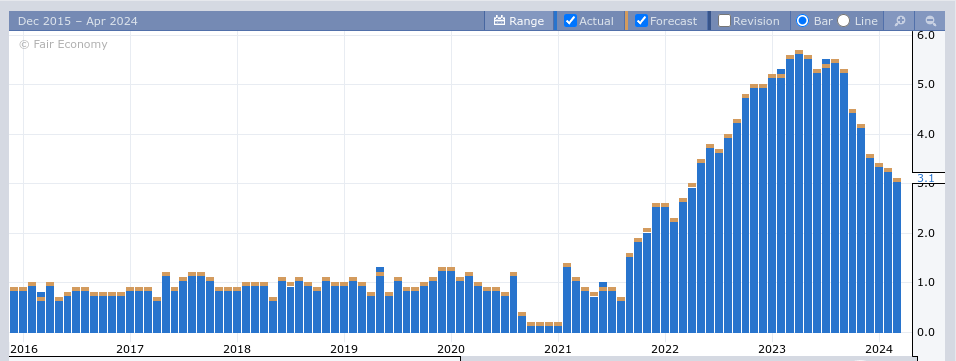Uncheck the Actual checkbox

pos(570,21)
